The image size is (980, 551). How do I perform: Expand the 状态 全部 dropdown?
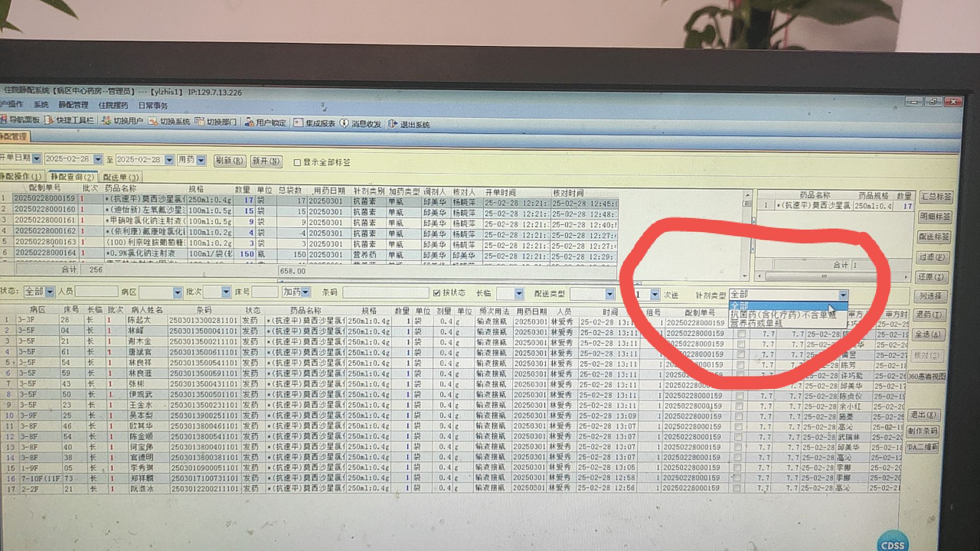pyautogui.click(x=50, y=292)
